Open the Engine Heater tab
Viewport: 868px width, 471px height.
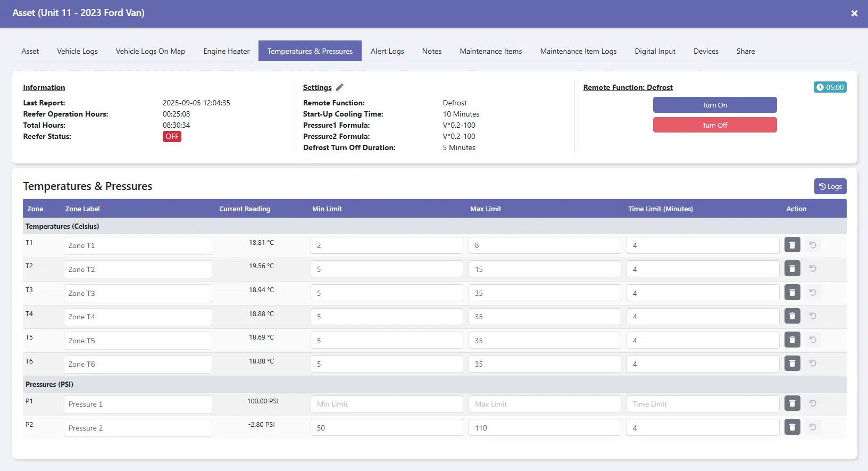coord(226,51)
